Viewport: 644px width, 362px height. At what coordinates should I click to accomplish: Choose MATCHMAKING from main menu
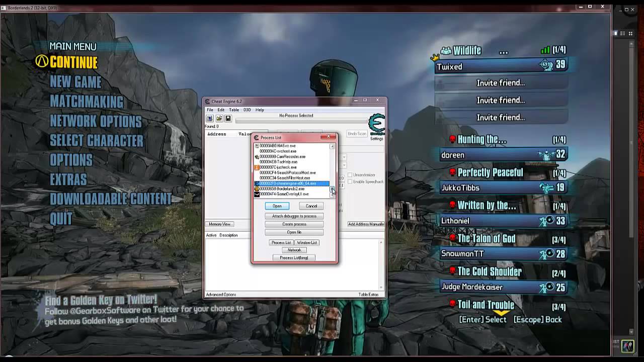[87, 102]
